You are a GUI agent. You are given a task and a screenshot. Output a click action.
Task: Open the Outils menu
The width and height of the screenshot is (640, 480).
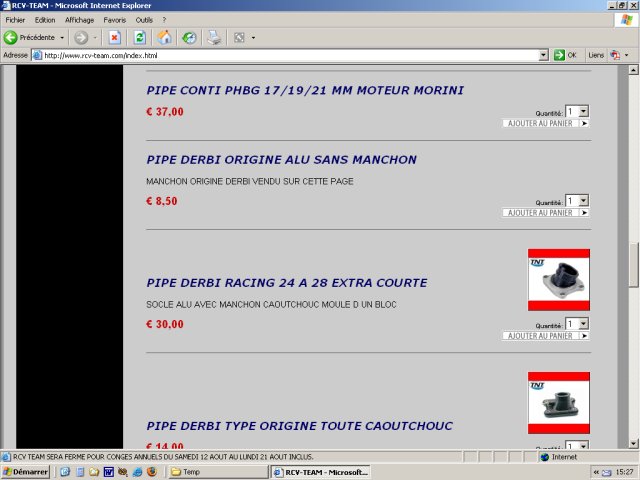(145, 20)
